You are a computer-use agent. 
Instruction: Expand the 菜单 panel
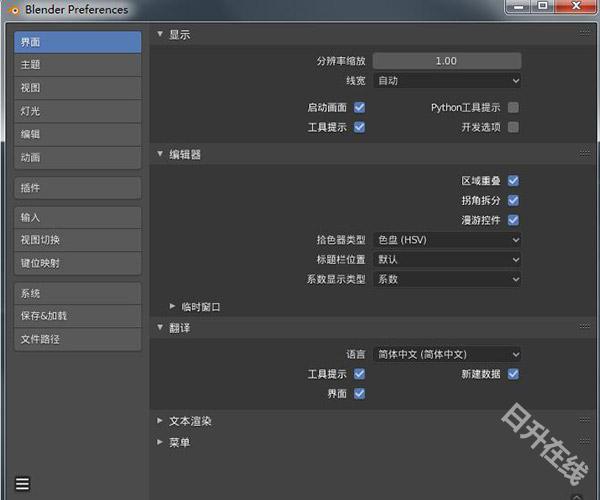pos(160,442)
